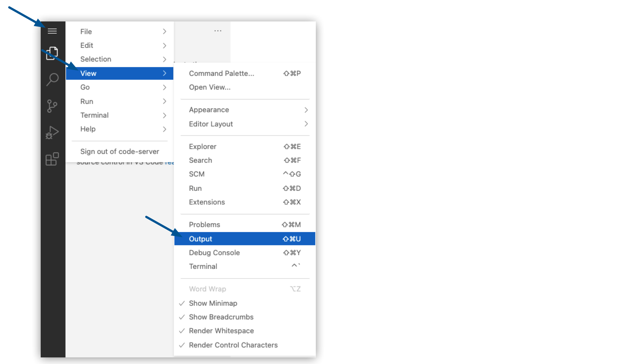630x364 pixels.
Task: Open the Source Control icon
Action: pos(52,106)
